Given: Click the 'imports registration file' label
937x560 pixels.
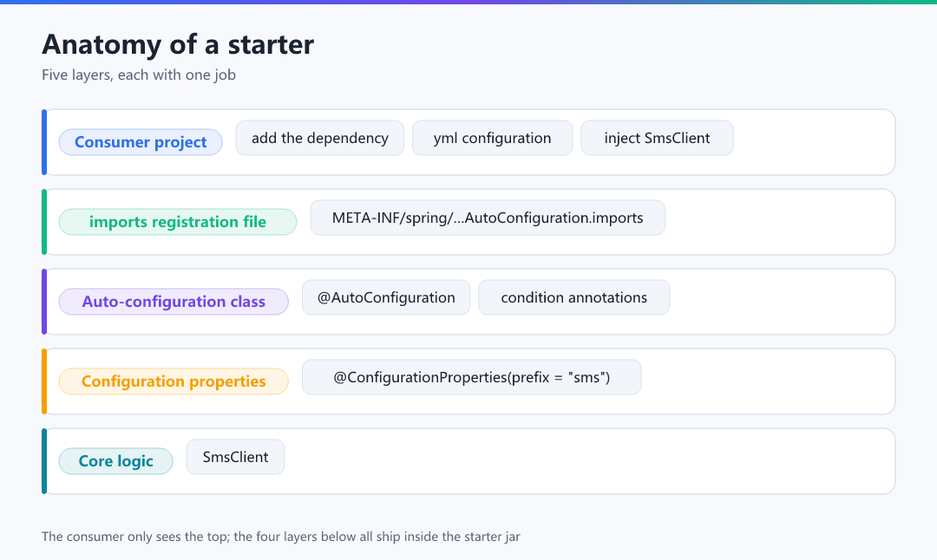Looking at the screenshot, I should point(178,222).
